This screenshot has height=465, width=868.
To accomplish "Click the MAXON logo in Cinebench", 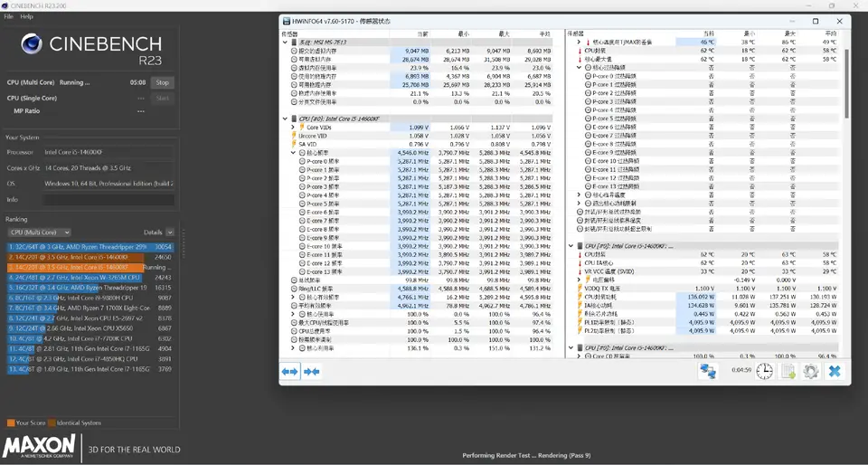I will [x=39, y=446].
